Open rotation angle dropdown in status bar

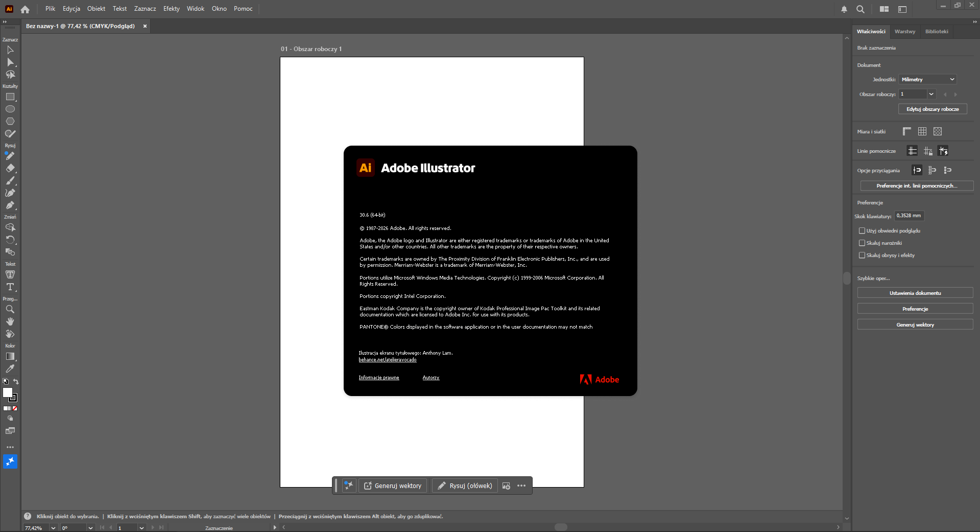click(90, 528)
